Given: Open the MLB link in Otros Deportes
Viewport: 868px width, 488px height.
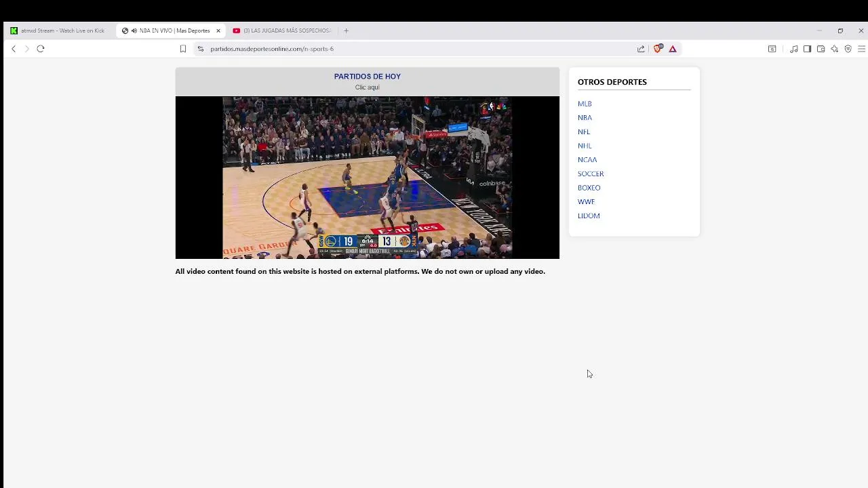Looking at the screenshot, I should coord(585,104).
